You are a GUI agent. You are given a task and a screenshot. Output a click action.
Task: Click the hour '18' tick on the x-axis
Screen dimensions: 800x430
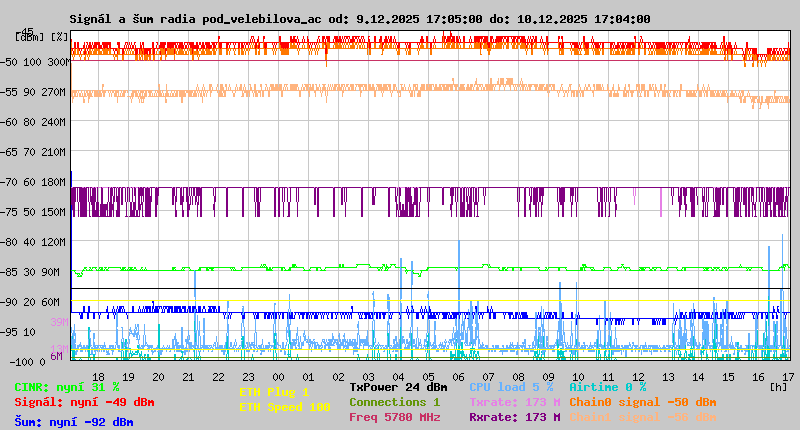coord(98,377)
